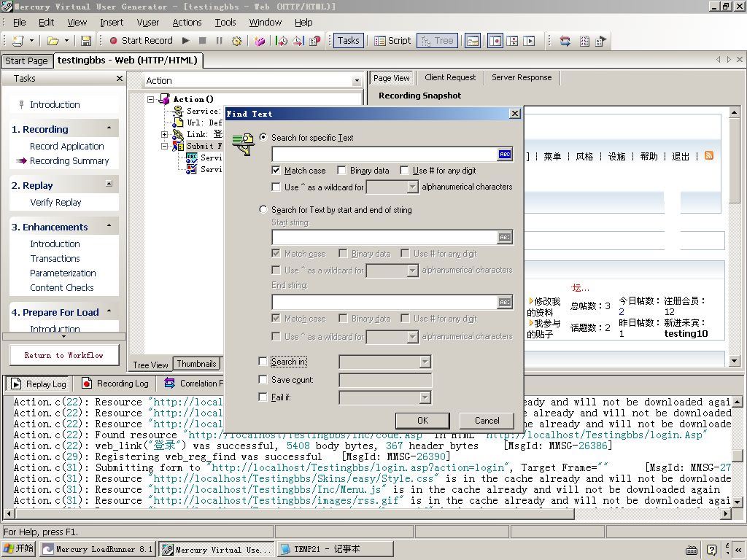Viewport: 747px width, 560px height.
Task: Open dropdown arrow beside Open icon
Action: [66, 41]
